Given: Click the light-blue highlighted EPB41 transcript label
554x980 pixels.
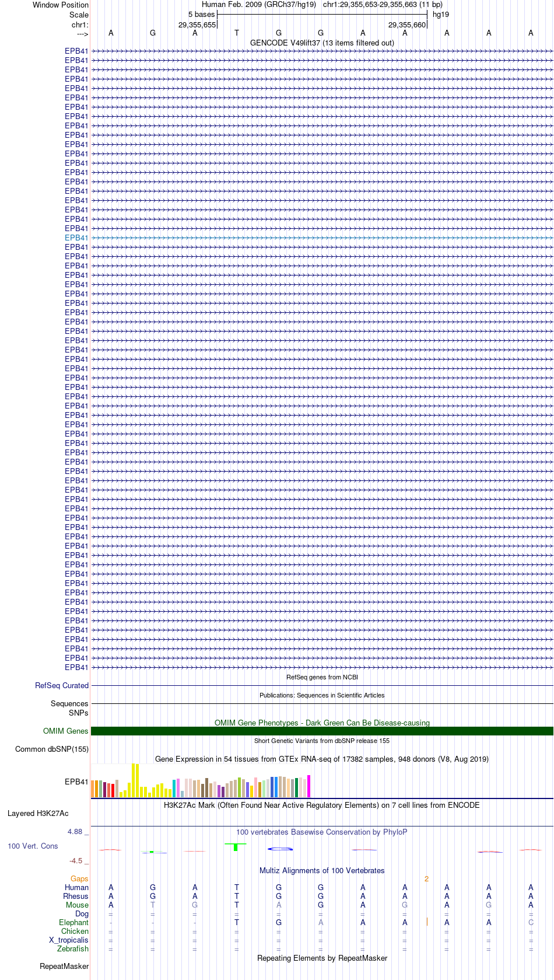Looking at the screenshot, I should tap(76, 238).
